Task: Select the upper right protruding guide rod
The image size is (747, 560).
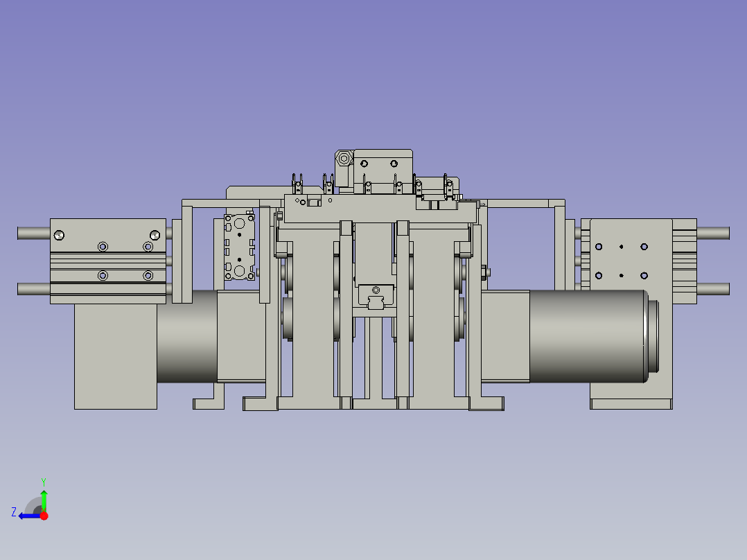Action: tap(713, 233)
